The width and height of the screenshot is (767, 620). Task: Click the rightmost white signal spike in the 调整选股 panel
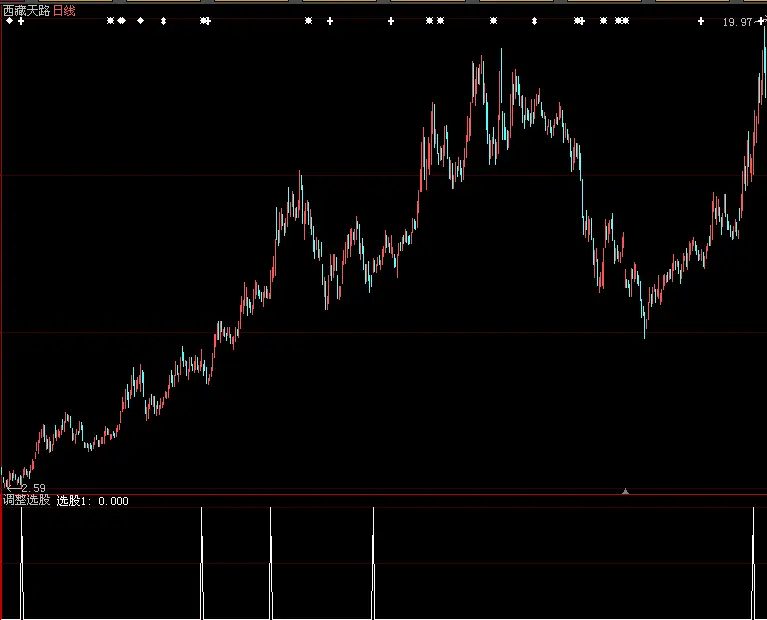[753, 563]
